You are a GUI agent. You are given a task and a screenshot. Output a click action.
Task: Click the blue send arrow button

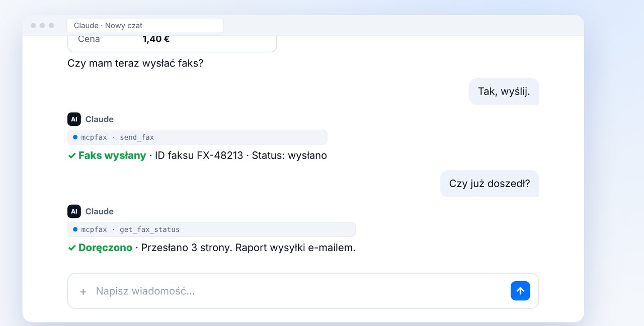coord(520,291)
